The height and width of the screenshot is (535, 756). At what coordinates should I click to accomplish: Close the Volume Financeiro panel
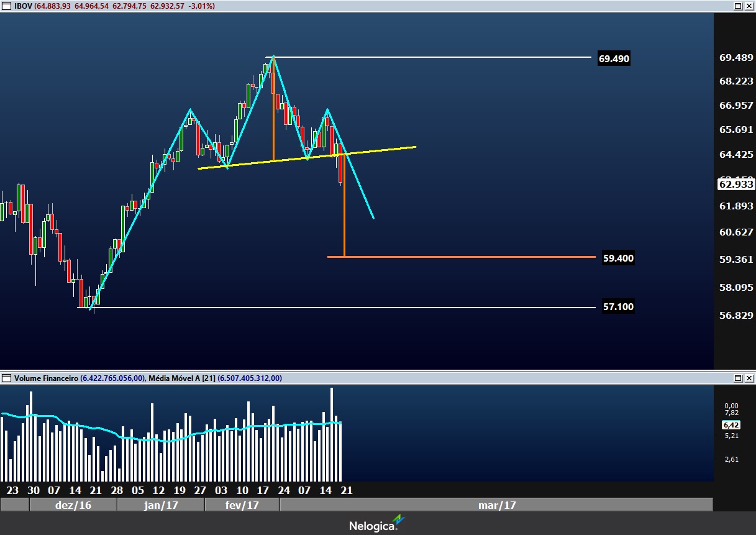pos(749,378)
